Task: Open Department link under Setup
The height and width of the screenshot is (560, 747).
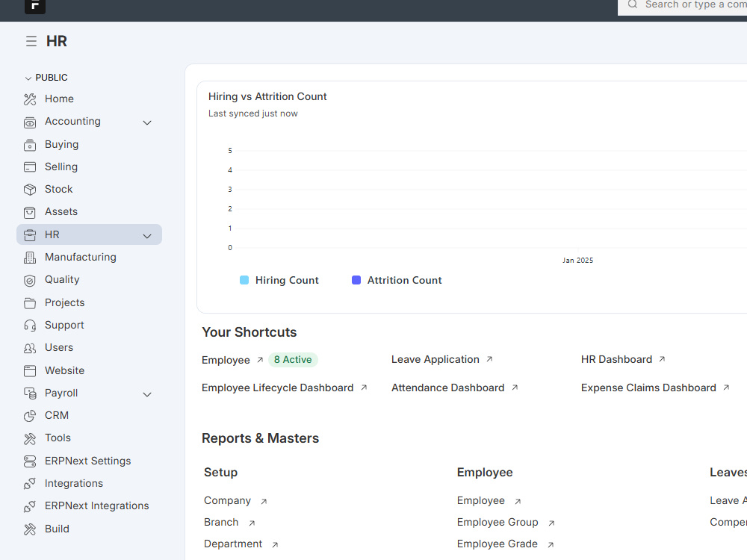Action: click(233, 544)
